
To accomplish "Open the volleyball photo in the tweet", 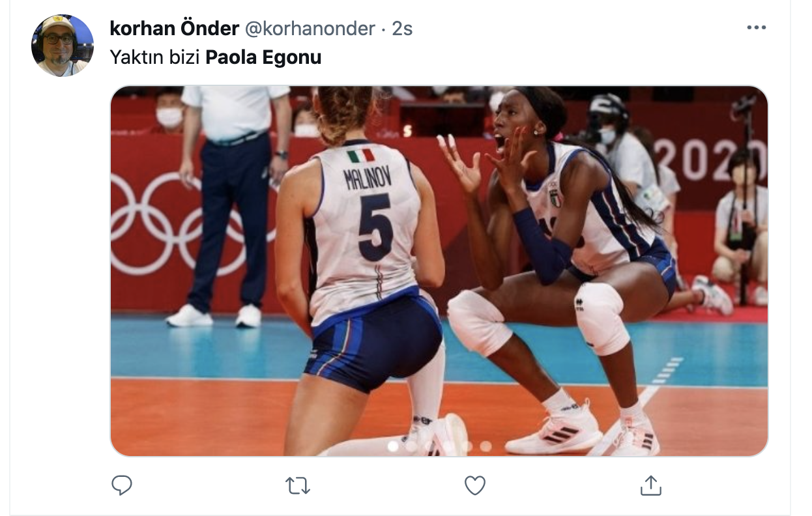I will pyautogui.click(x=439, y=271).
